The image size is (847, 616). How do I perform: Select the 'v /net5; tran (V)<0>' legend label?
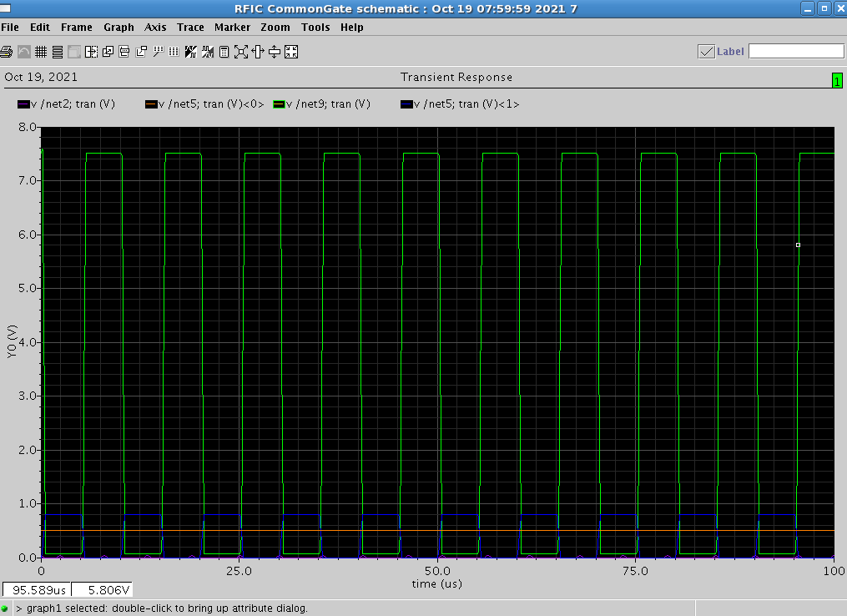click(x=211, y=104)
